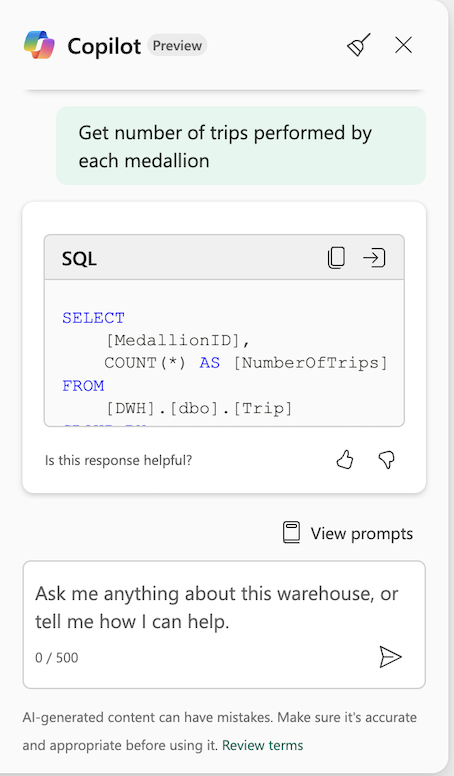This screenshot has height=776, width=454.
Task: Click the "Is this response helpful?" text
Action: tap(118, 460)
